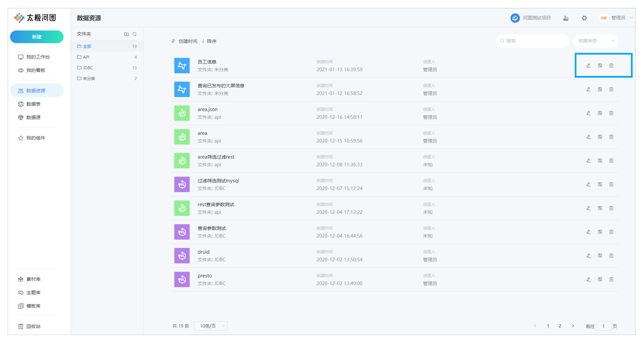Delete the 员工信息 resource
This screenshot has height=343, width=644.
[x=611, y=66]
